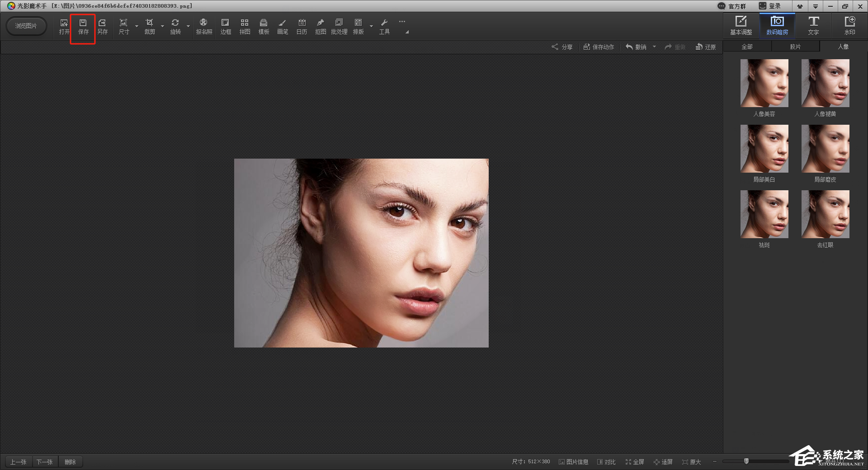The height and width of the screenshot is (470, 868).
Task: Launch 批处理 batch processing
Action: tap(339, 27)
